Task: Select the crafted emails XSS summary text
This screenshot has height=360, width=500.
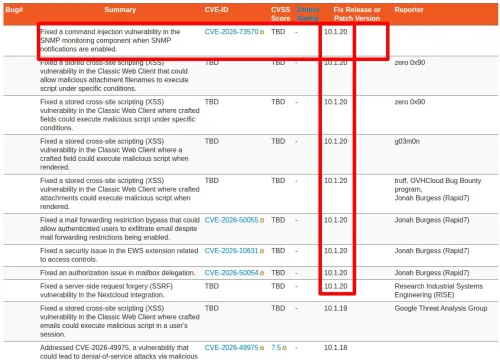Action: tap(120, 321)
